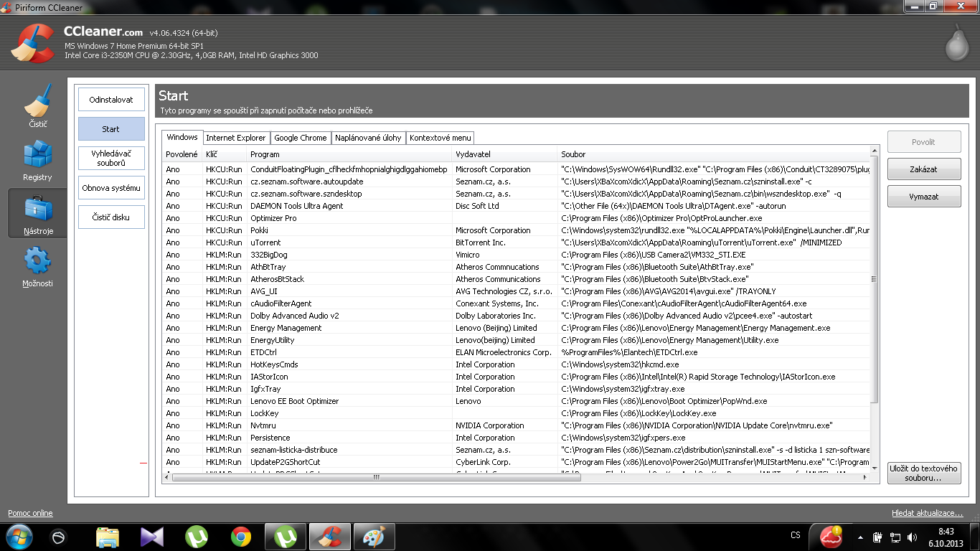The image size is (980, 551).
Task: Switch to the Windows startup tab
Action: [182, 137]
